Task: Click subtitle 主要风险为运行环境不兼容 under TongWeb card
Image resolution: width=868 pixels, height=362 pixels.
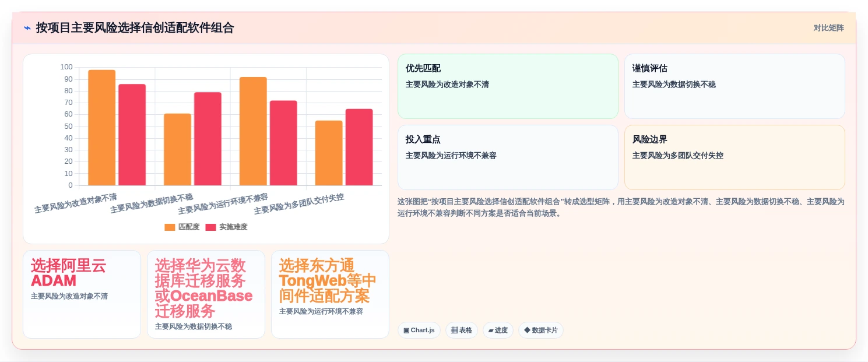Action: pyautogui.click(x=321, y=311)
